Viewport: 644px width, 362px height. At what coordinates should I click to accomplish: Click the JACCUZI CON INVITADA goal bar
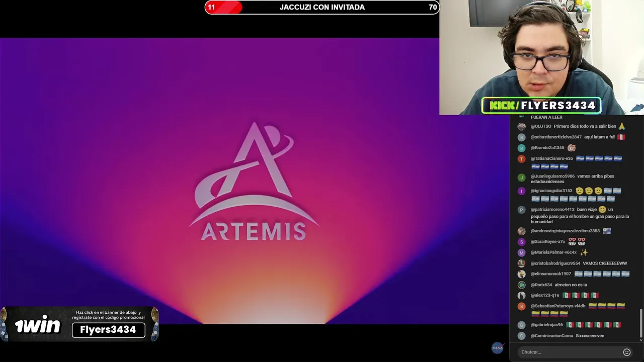coord(322,7)
